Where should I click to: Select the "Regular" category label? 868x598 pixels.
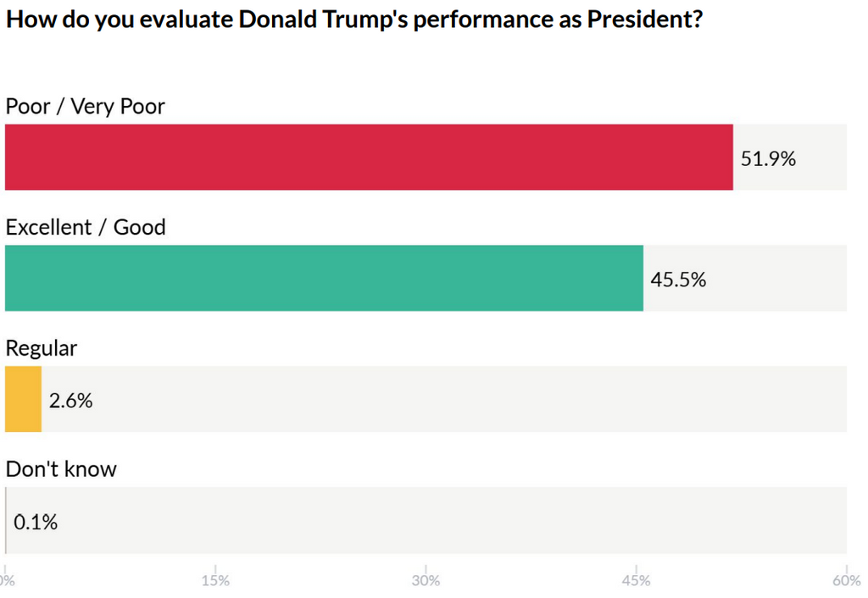pyautogui.click(x=42, y=348)
